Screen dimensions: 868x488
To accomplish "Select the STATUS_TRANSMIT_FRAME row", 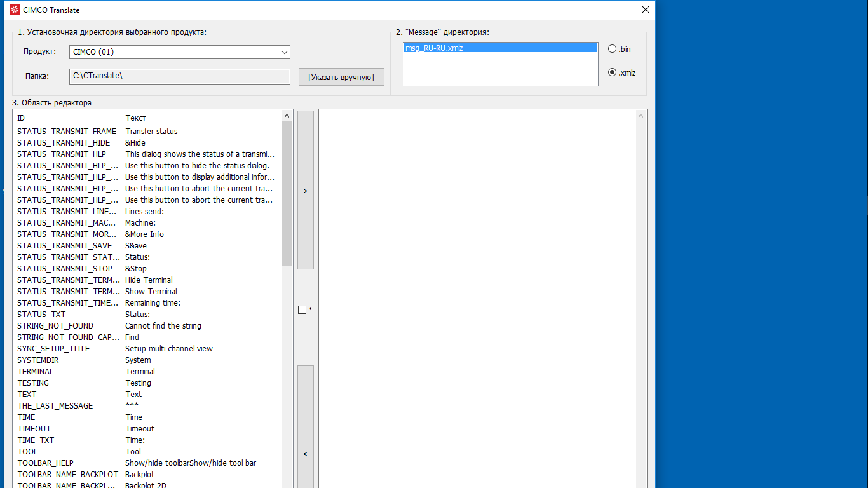I will [67, 132].
